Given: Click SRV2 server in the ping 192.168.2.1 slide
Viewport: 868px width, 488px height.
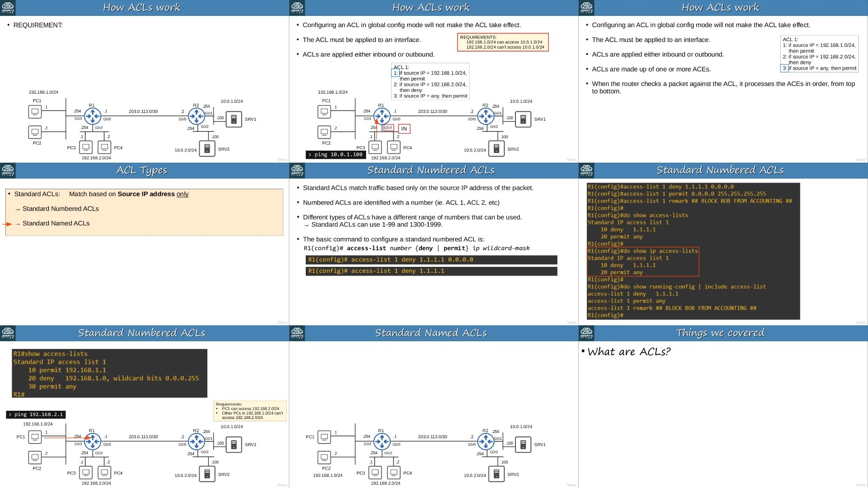Looking at the screenshot, I should pyautogui.click(x=207, y=474).
